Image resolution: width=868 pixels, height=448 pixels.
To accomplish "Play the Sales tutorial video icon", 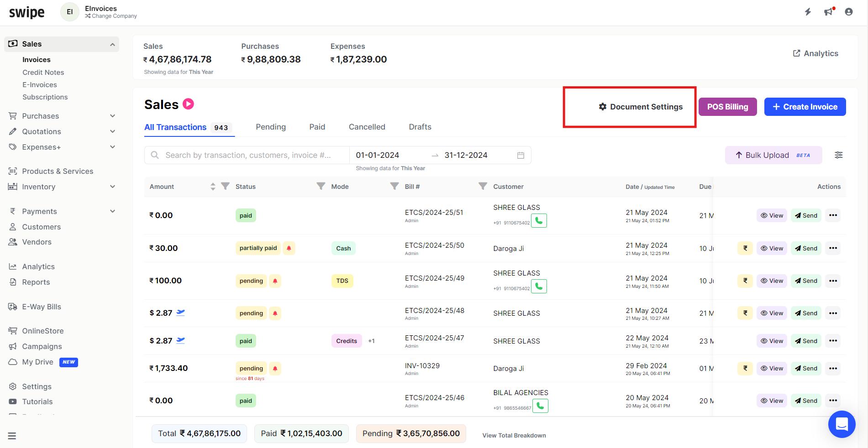I will [x=188, y=104].
